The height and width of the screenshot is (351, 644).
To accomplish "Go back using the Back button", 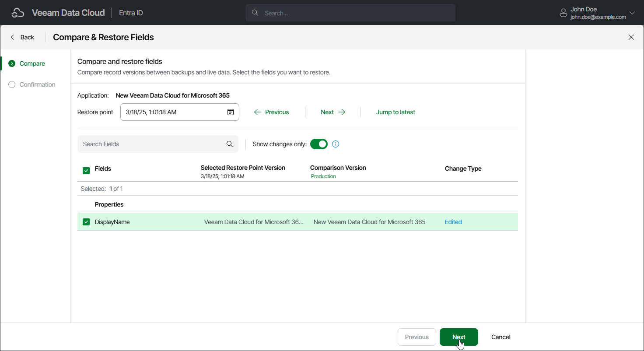I will tap(22, 37).
